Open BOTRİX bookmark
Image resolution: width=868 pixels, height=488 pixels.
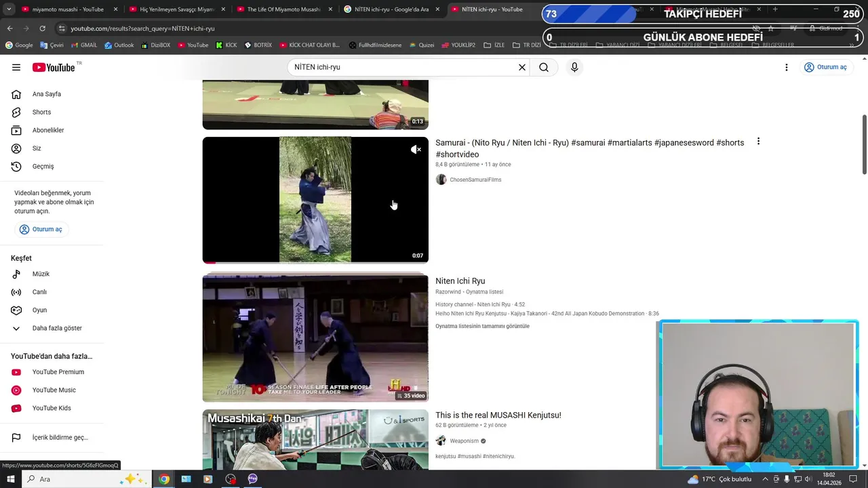click(x=258, y=45)
